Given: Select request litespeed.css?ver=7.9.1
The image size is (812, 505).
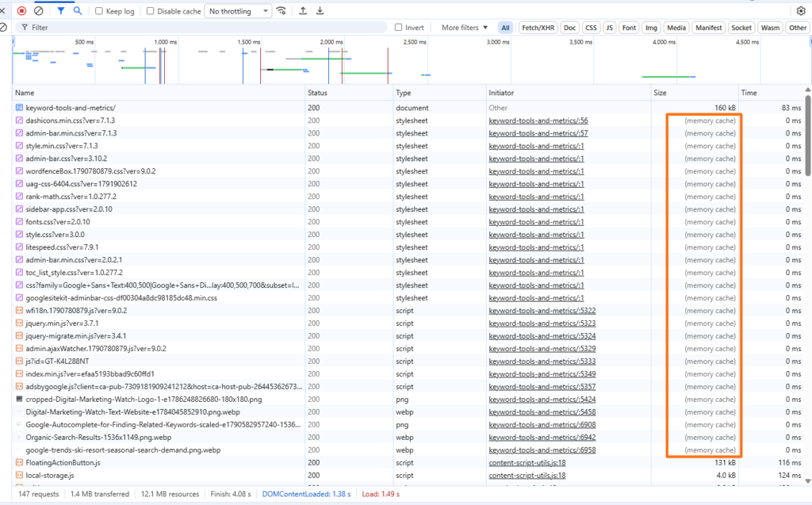Looking at the screenshot, I should [x=62, y=247].
